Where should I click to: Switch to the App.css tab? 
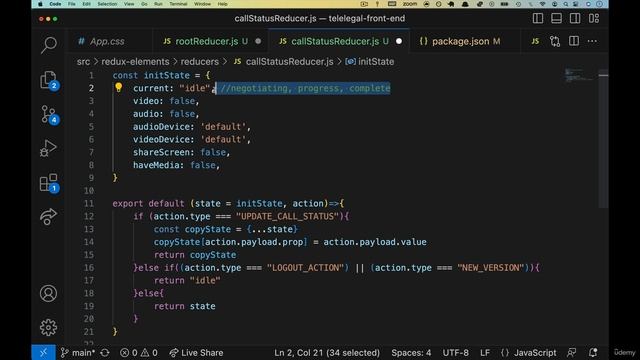pos(107,41)
